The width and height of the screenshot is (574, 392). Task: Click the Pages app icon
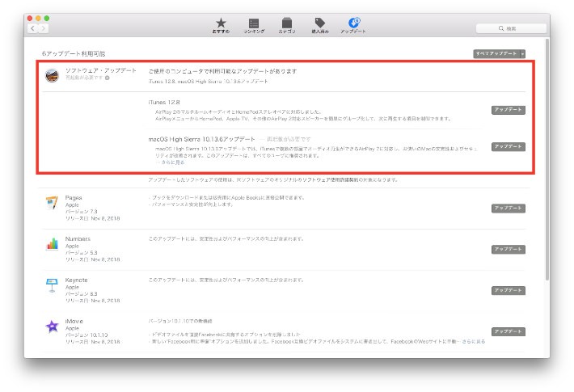tap(52, 202)
